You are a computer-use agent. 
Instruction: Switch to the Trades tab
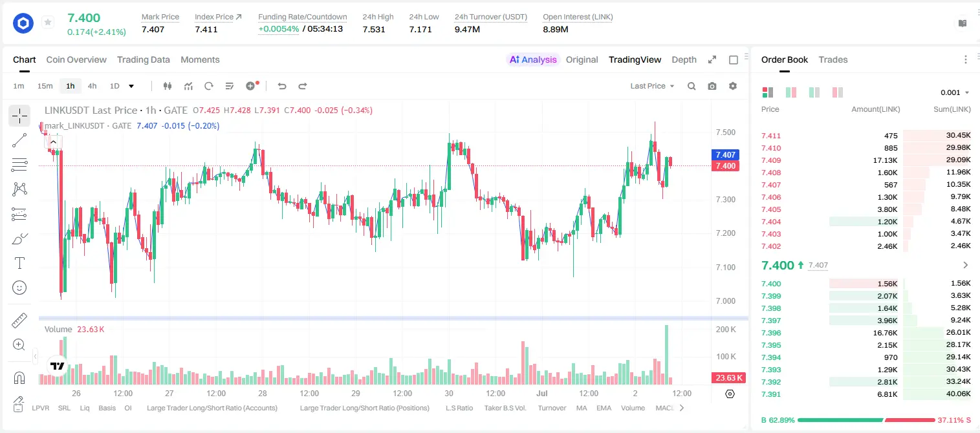(833, 59)
